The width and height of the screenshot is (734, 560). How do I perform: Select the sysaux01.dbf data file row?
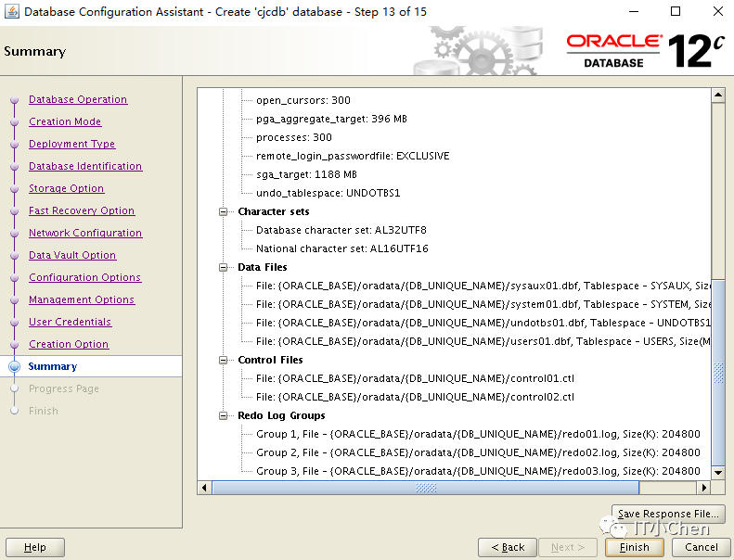(x=483, y=286)
